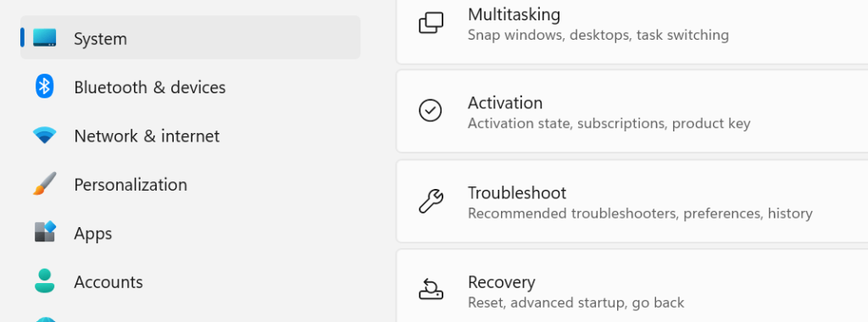Image resolution: width=868 pixels, height=322 pixels.
Task: Open Recovery reset options card
Action: [x=632, y=286]
